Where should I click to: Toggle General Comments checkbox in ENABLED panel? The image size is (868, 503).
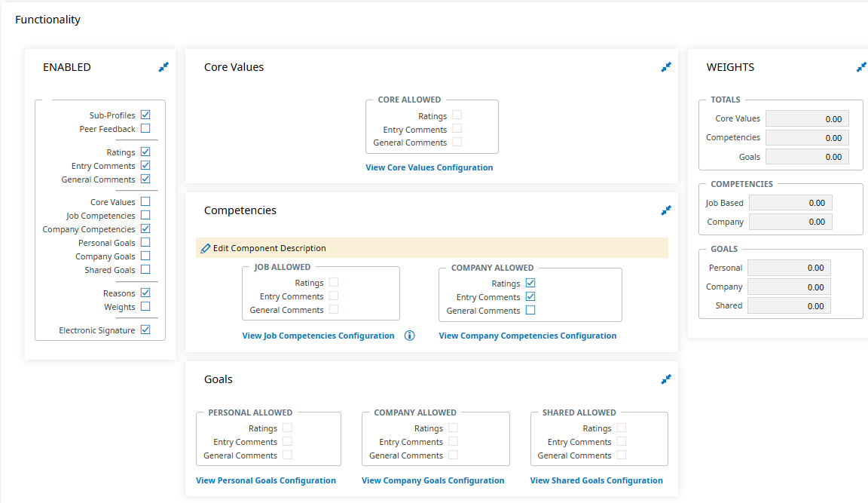pyautogui.click(x=145, y=179)
